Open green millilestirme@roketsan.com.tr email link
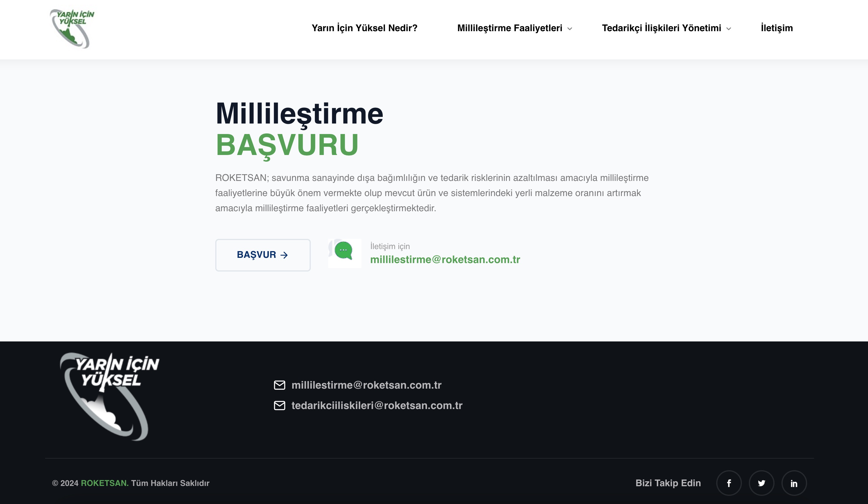This screenshot has width=868, height=504. click(445, 259)
